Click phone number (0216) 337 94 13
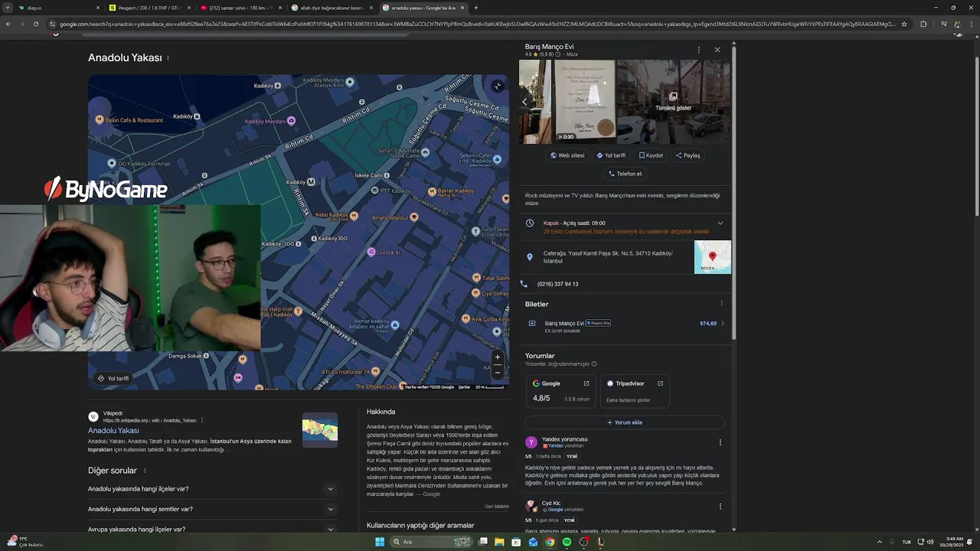Viewport: 980px width, 551px height. point(557,284)
